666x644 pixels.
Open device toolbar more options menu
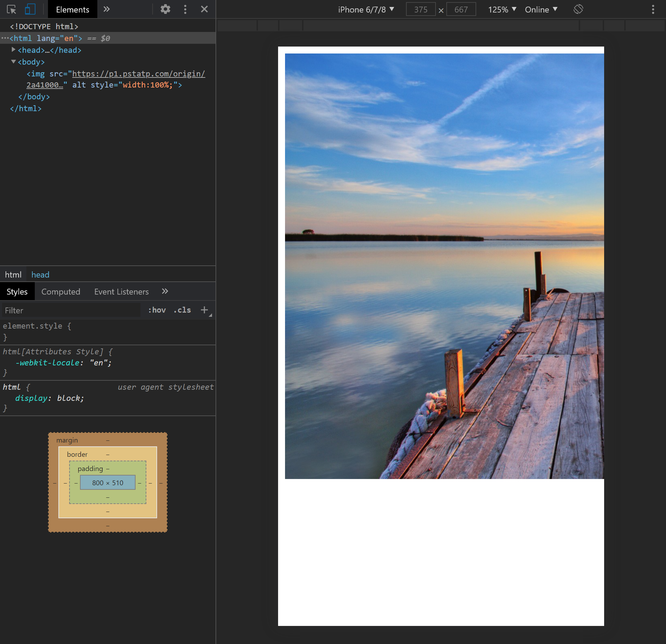[653, 9]
